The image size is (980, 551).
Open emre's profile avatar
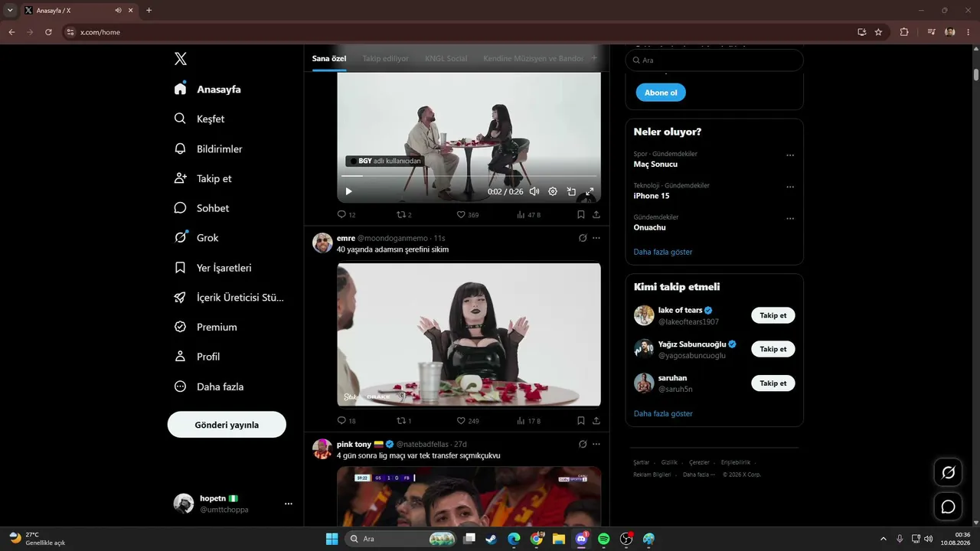coord(322,243)
